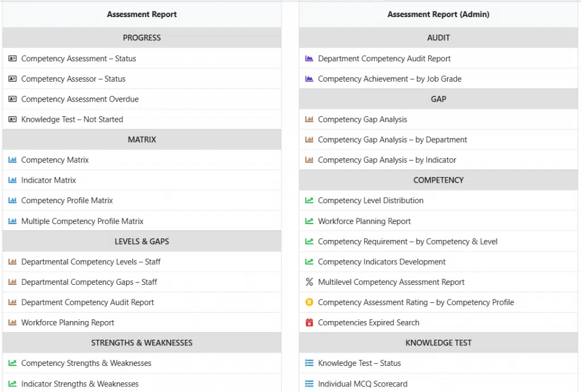Click the Assessment Report (Admin) panel title
The image size is (581, 392).
[x=438, y=14]
